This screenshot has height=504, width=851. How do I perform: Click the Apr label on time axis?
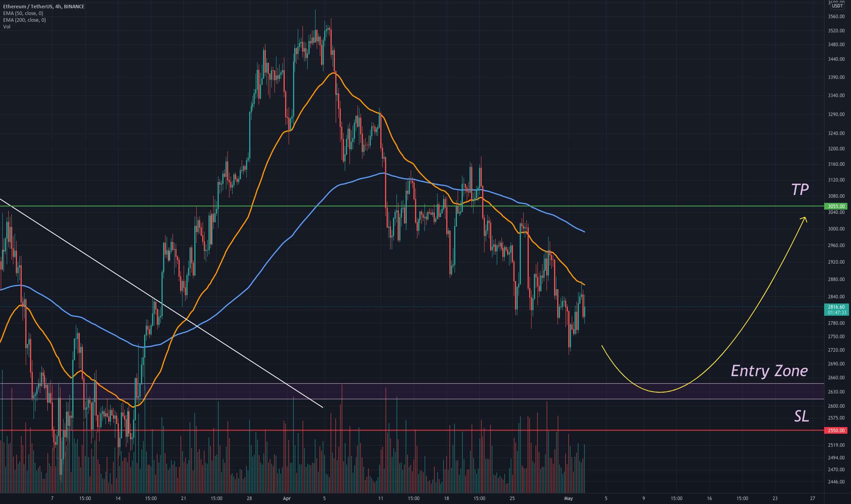(287, 498)
